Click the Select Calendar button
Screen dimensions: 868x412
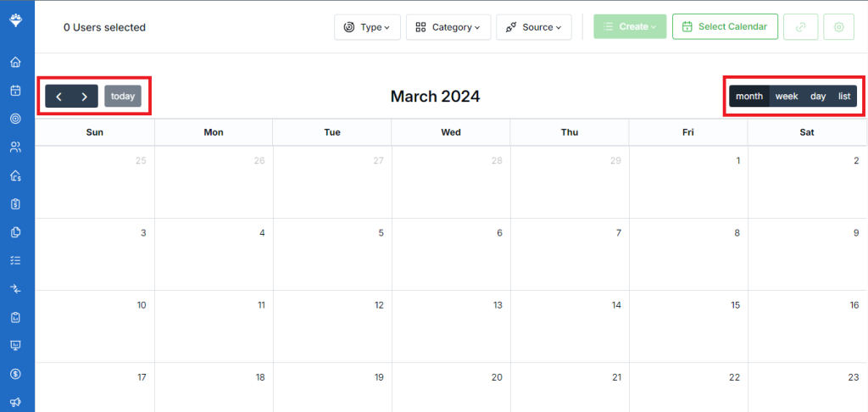(x=726, y=27)
